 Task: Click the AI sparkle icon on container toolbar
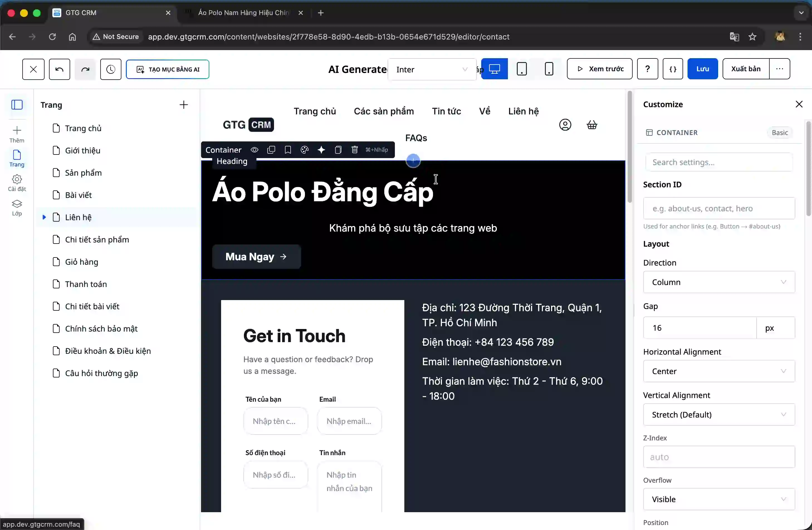coord(321,150)
